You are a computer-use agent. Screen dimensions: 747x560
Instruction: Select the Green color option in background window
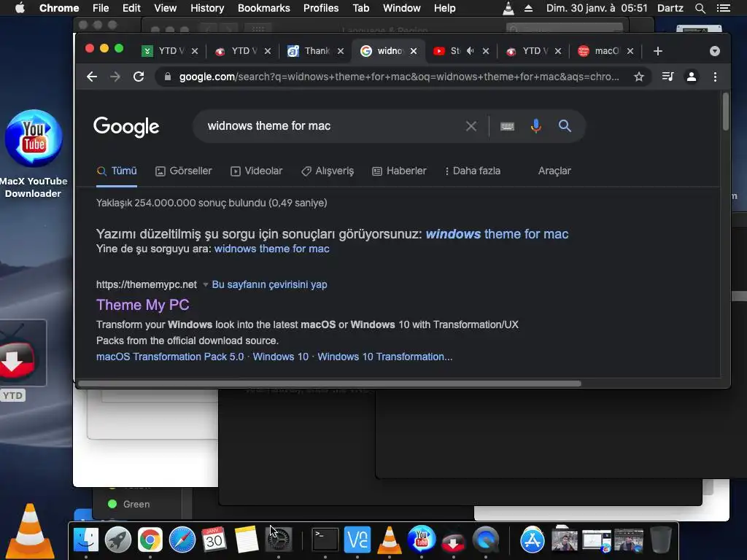pyautogui.click(x=130, y=505)
